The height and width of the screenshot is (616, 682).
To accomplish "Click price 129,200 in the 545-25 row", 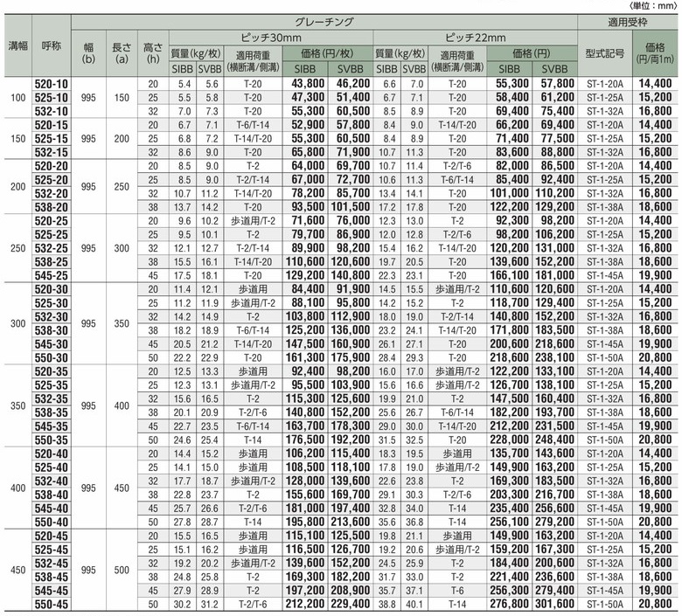I will (305, 275).
